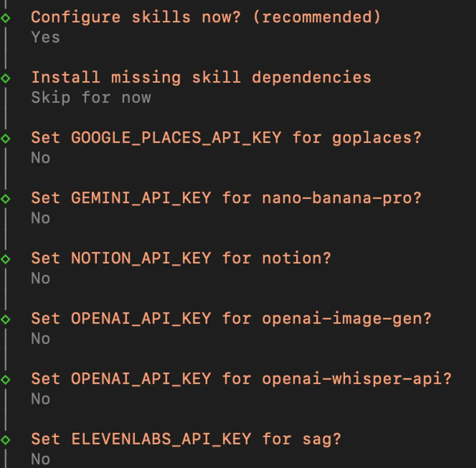Click the "No" answer under the goplaces prompt
This screenshot has width=476, height=468.
[41, 158]
